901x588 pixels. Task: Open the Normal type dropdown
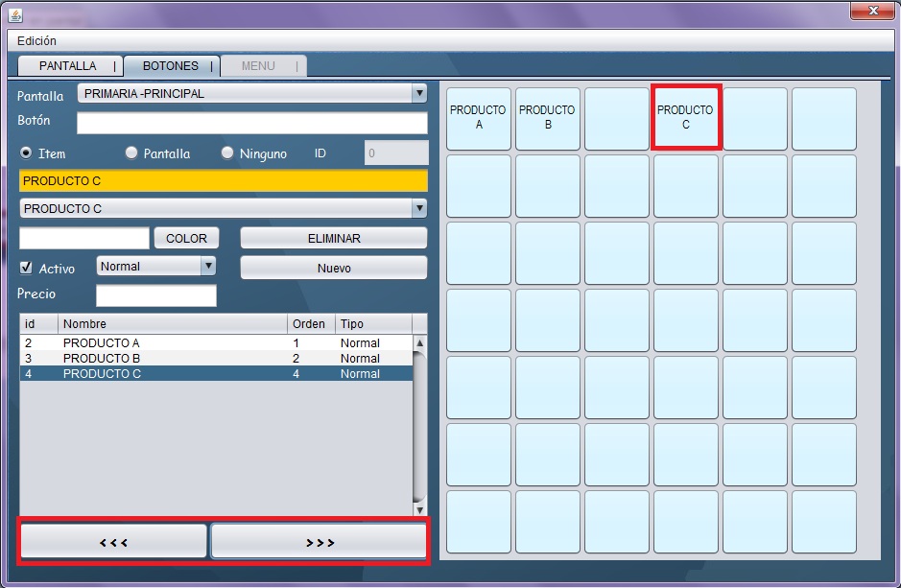pyautogui.click(x=207, y=267)
